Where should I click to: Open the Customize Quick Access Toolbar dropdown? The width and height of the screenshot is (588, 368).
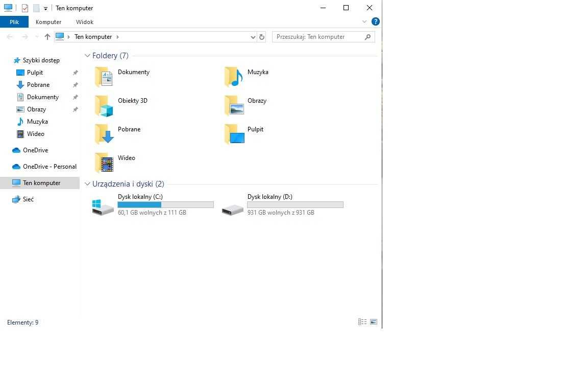(x=45, y=8)
